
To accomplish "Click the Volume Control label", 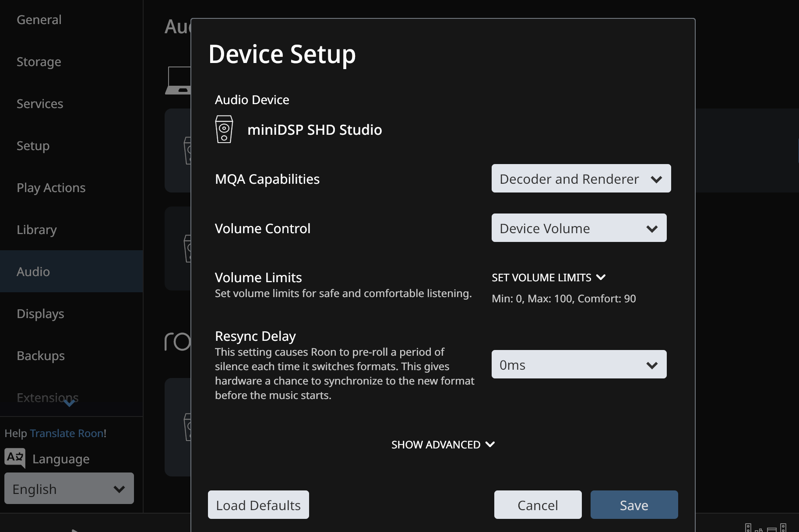I will pyautogui.click(x=263, y=228).
